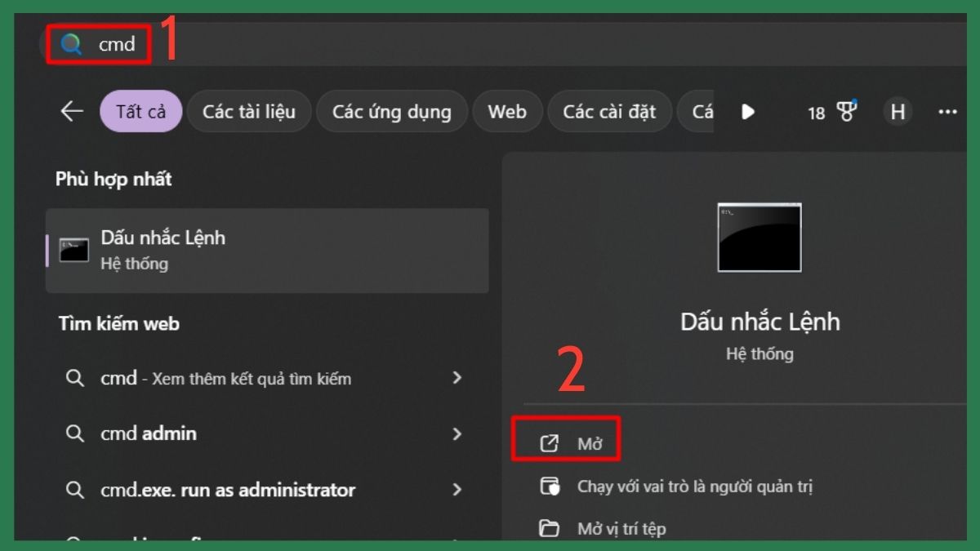Screen dimensions: 980x551
Task: Click the H account avatar
Action: pyautogui.click(x=898, y=112)
